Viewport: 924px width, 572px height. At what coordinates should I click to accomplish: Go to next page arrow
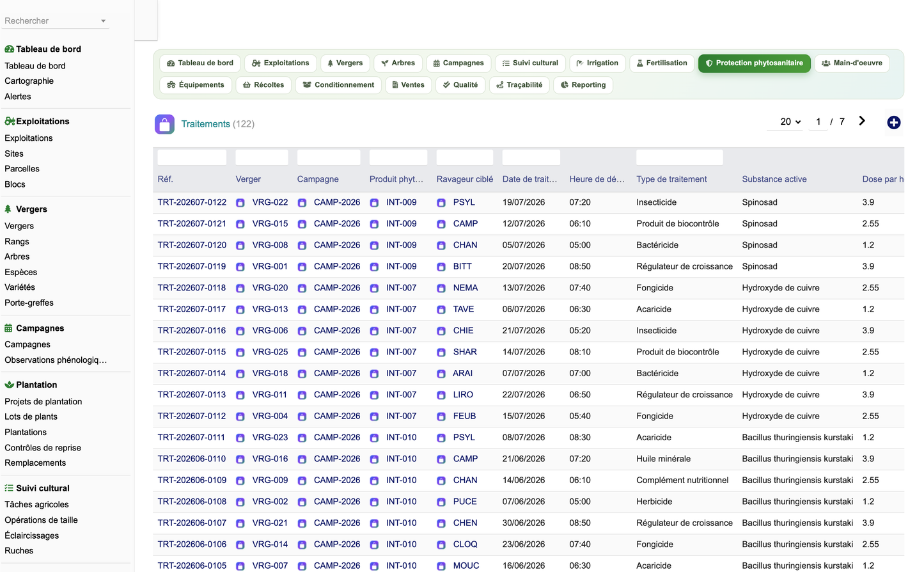coord(862,121)
